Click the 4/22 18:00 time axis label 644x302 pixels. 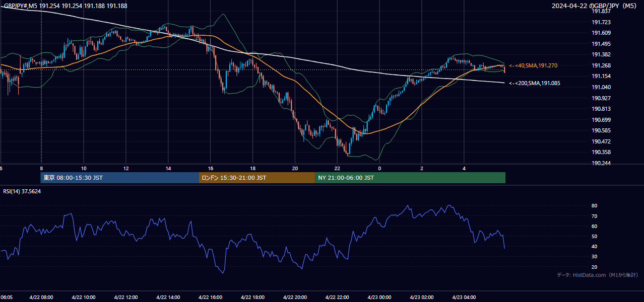pyautogui.click(x=253, y=297)
